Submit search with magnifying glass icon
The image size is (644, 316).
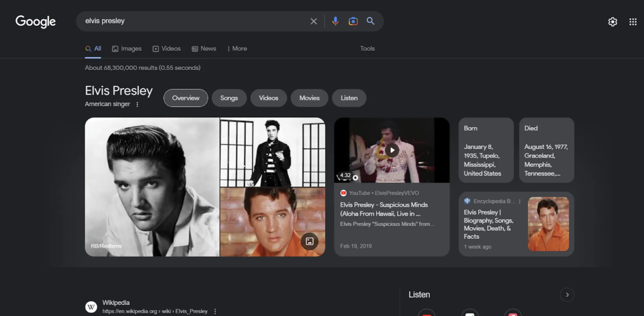click(370, 21)
